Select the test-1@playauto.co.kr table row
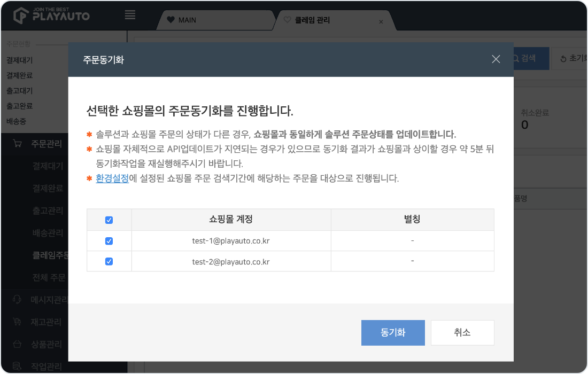 (x=231, y=241)
